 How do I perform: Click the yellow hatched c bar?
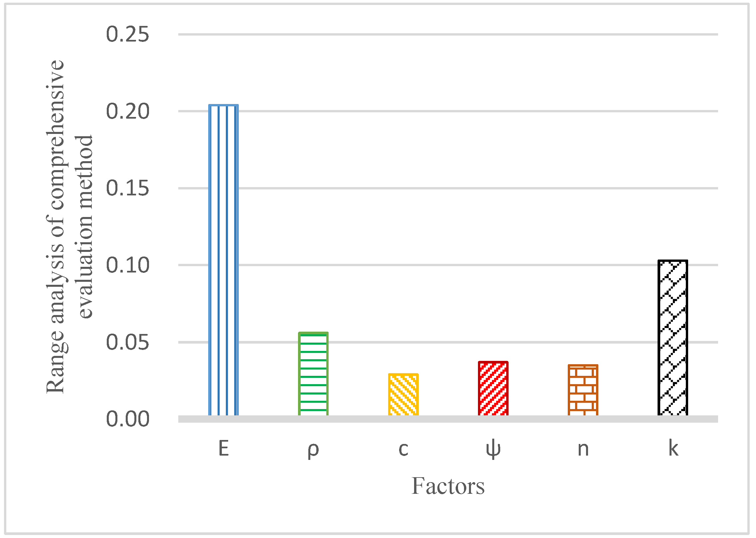click(403, 394)
